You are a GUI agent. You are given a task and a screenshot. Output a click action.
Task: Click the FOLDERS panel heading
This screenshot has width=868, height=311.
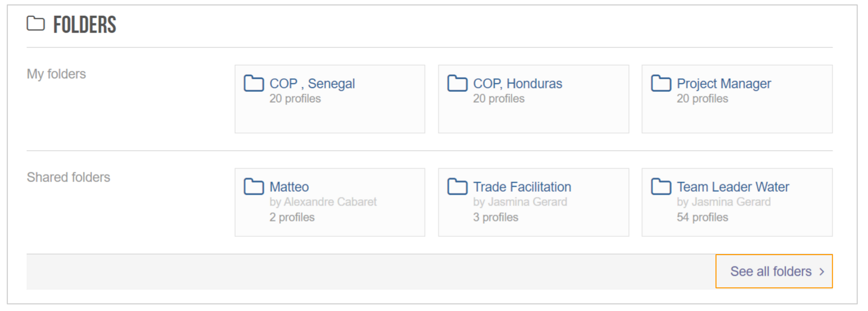click(x=85, y=24)
